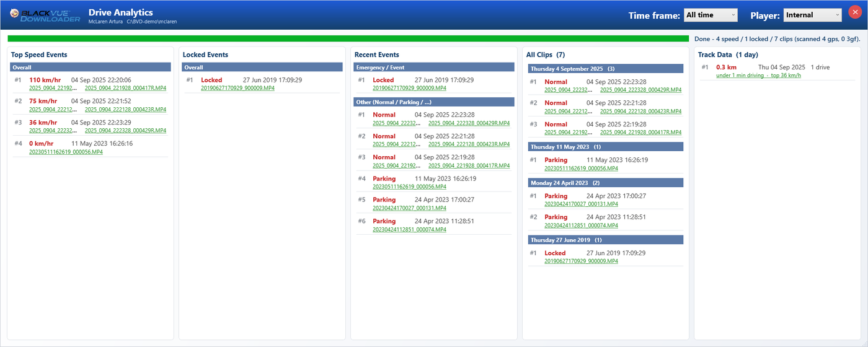The image size is (868, 347).
Task: Click the 75 km/hr speed value
Action: pos(43,101)
